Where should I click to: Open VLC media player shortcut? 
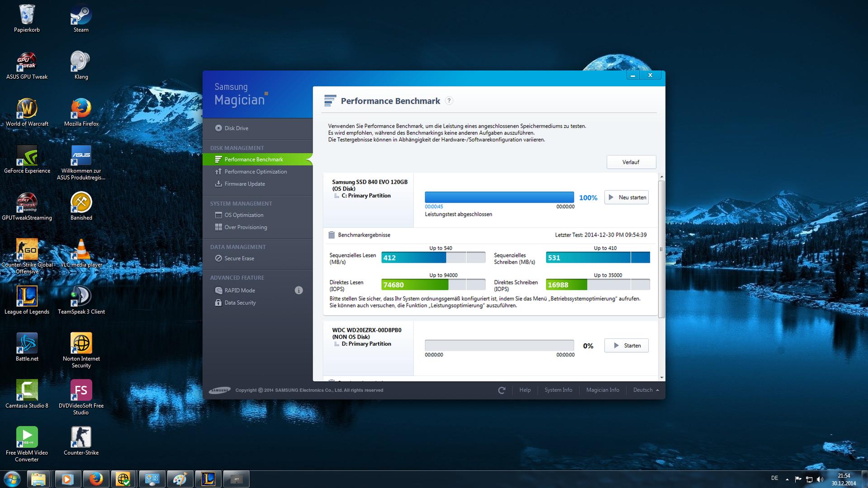81,254
